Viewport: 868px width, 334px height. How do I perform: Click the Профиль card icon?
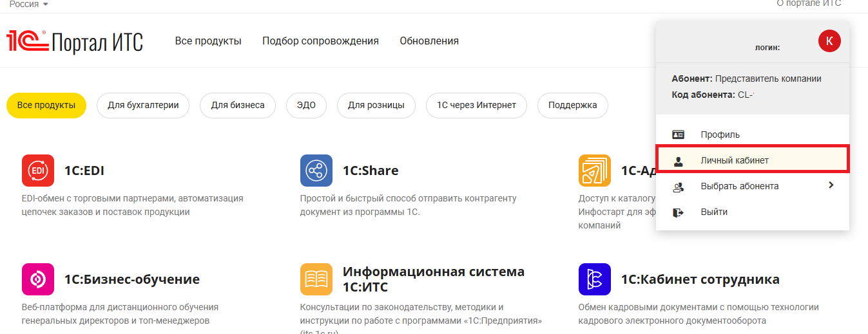click(678, 135)
